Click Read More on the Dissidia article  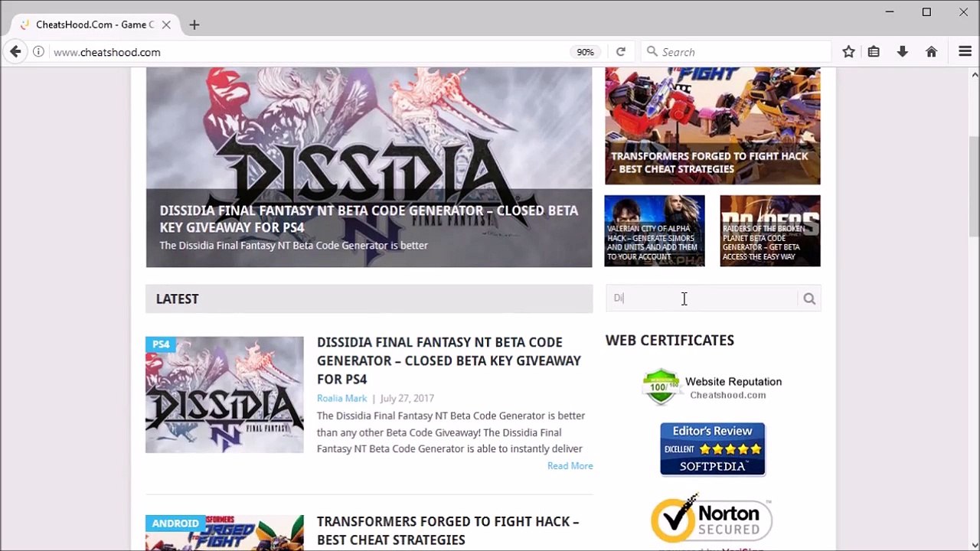click(570, 465)
